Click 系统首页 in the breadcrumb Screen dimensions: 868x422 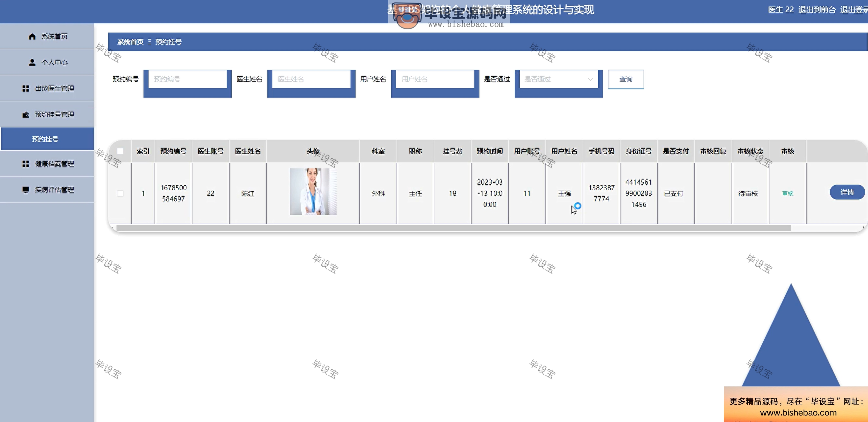click(x=130, y=42)
